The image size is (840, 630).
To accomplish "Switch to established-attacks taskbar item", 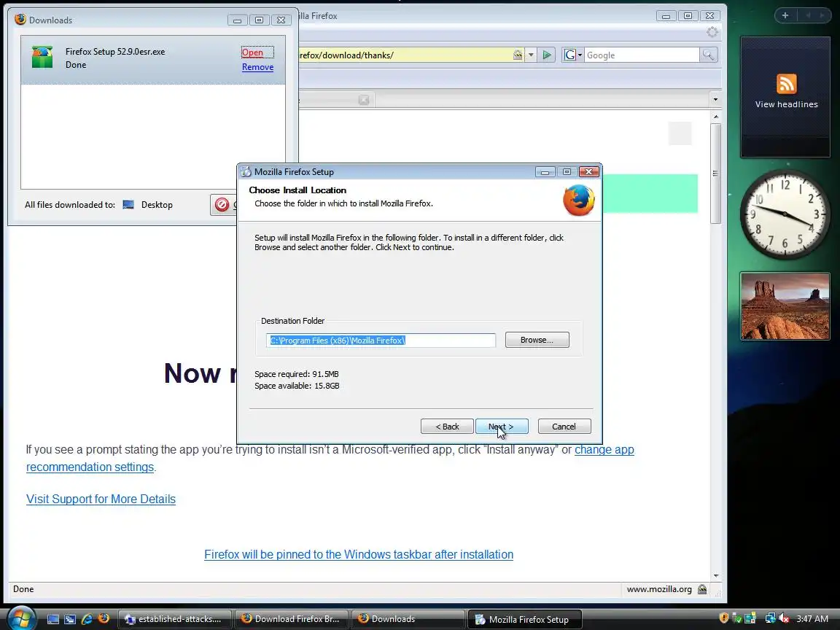I will [175, 619].
